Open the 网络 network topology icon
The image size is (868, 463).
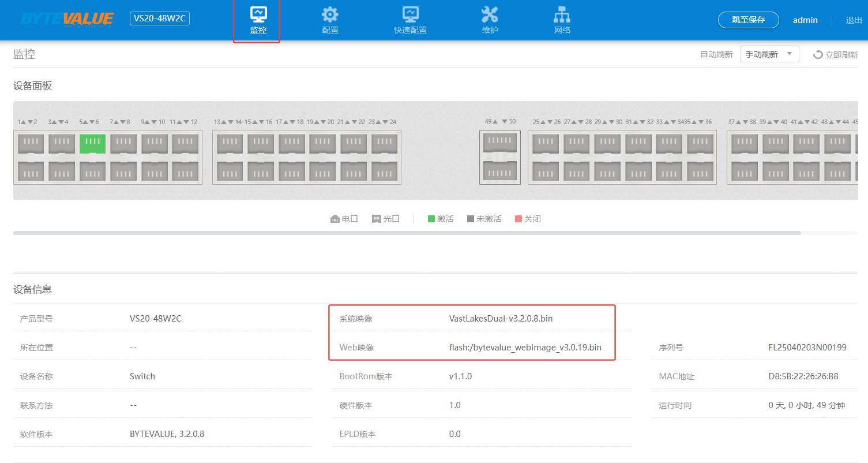pos(562,14)
